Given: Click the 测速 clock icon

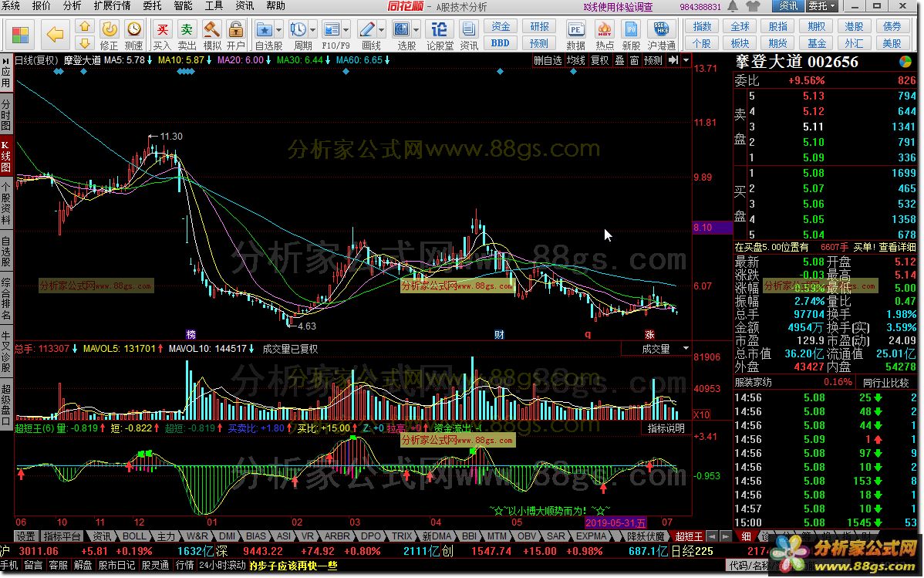Looking at the screenshot, I should pyautogui.click(x=133, y=29).
